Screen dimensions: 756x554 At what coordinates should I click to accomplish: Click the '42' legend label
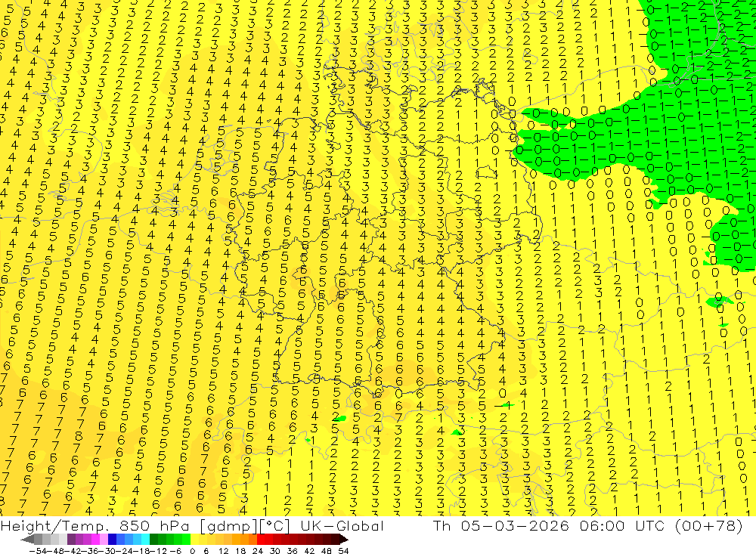point(309,551)
